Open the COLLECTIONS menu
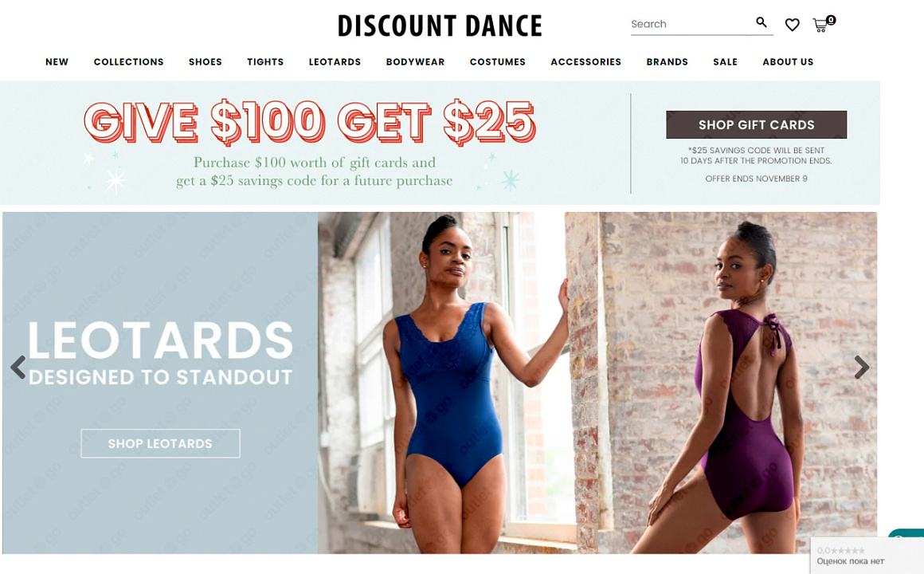 [x=128, y=62]
